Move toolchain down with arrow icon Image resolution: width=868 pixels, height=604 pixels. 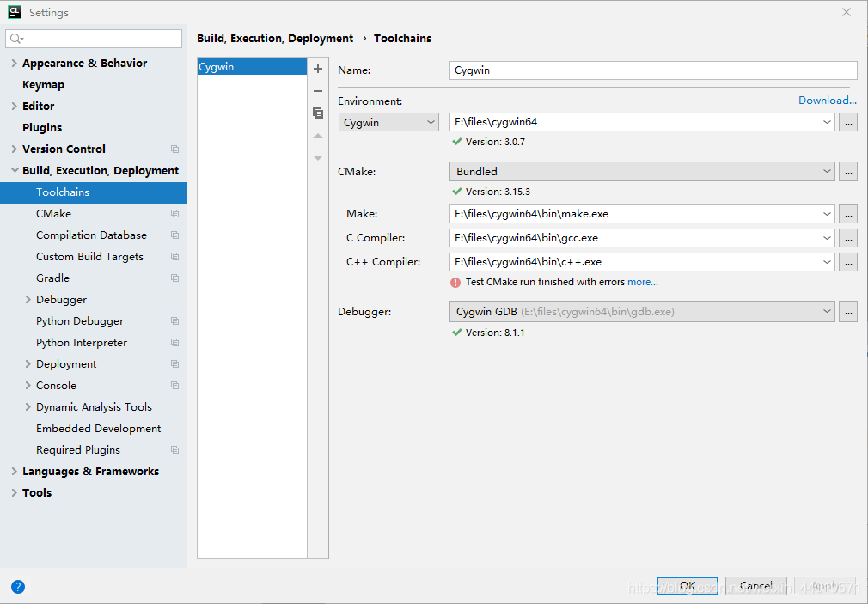[318, 158]
